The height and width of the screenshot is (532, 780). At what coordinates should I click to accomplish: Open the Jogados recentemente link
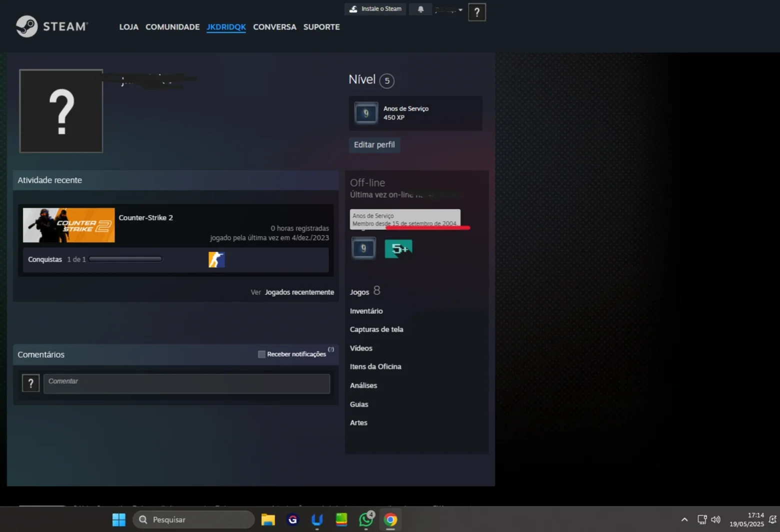coord(299,292)
